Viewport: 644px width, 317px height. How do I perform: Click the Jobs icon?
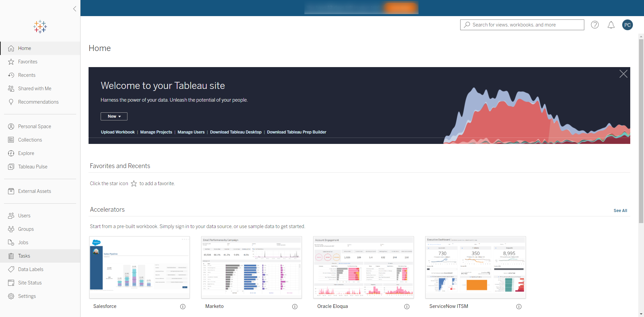point(11,243)
